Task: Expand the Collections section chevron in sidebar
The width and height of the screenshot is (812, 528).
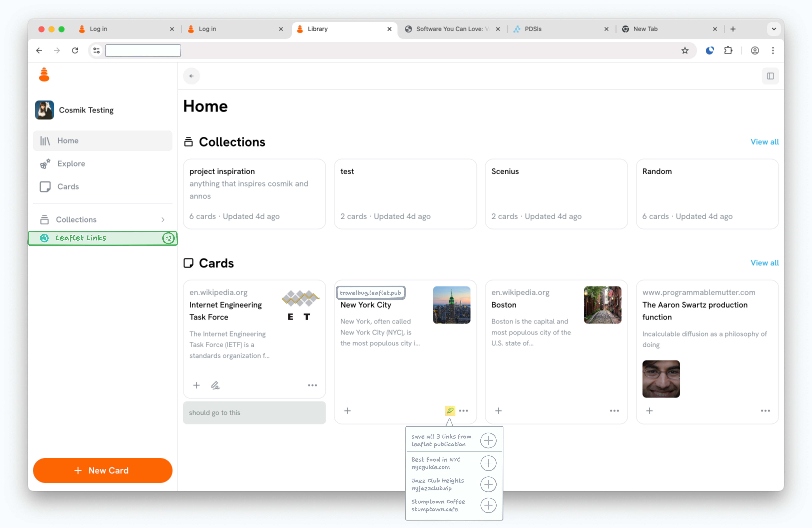Action: point(163,219)
